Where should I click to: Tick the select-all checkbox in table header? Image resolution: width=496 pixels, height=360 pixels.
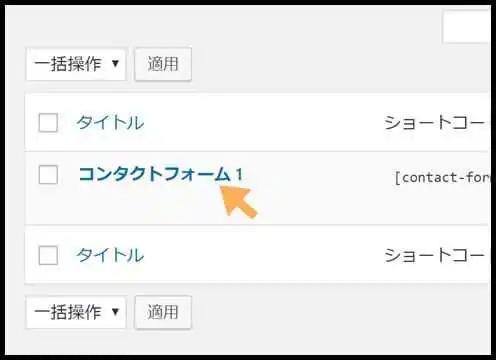pyautogui.click(x=48, y=123)
